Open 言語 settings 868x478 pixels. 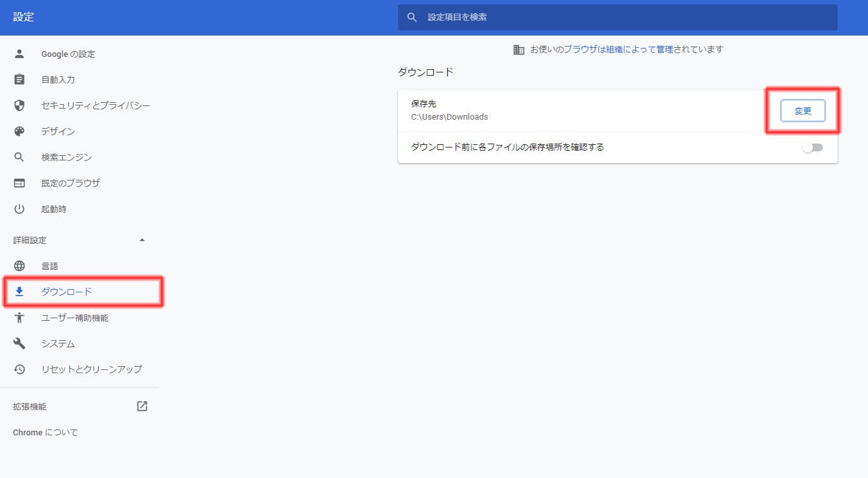[x=50, y=266]
